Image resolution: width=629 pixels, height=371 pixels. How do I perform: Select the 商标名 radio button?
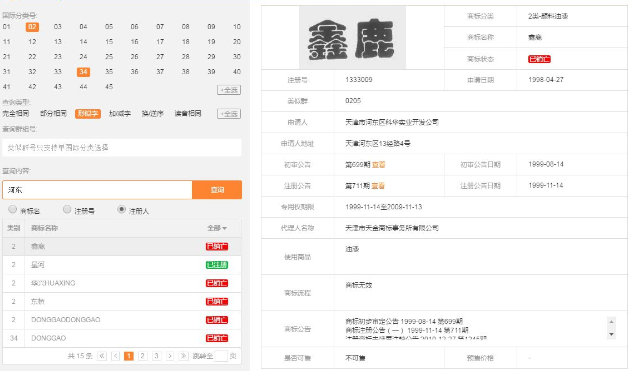13,209
